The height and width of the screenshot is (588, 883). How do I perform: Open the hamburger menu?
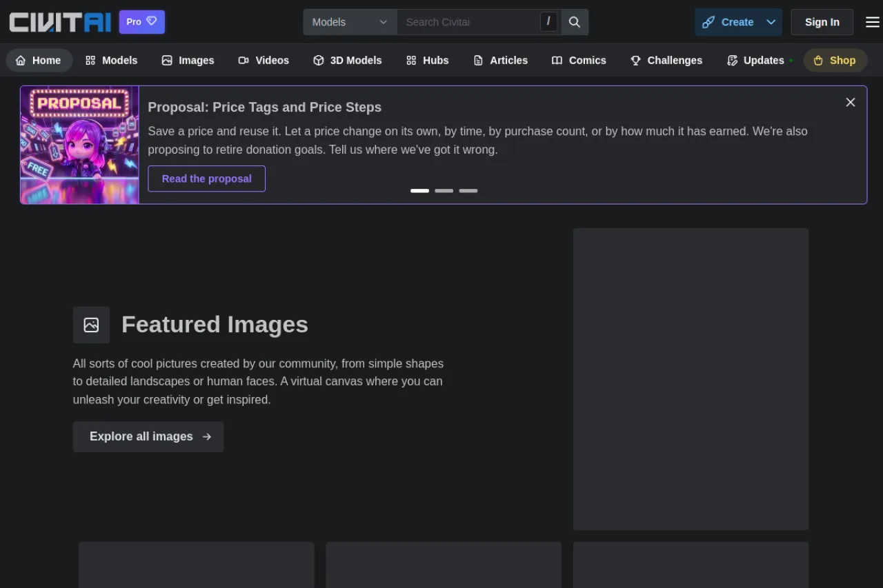(873, 22)
